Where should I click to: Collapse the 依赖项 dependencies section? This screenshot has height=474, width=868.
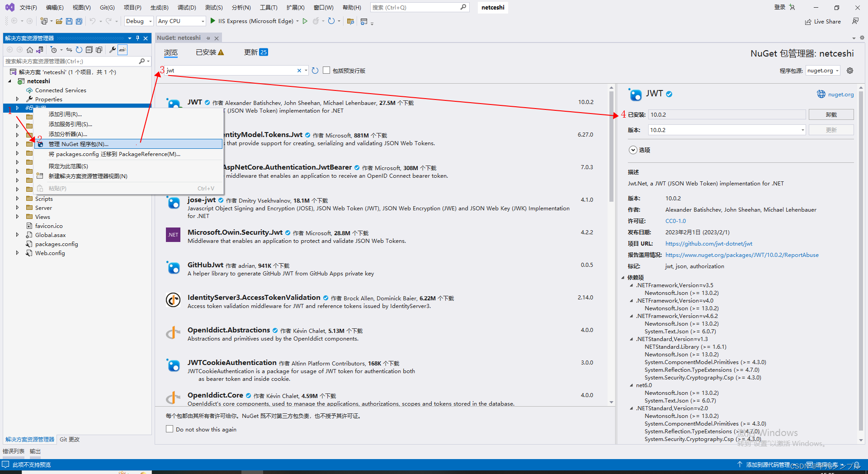[x=623, y=278]
